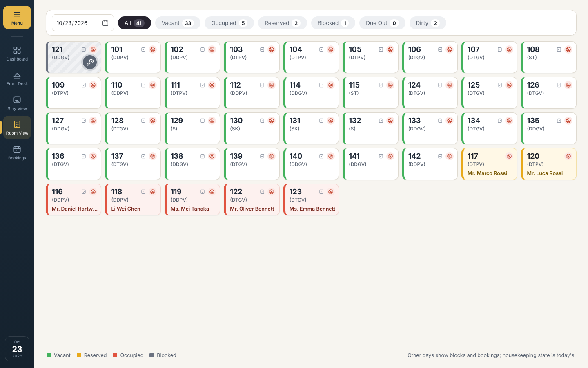
Task: Toggle clean checkbox on room 139
Action: pos(262,156)
